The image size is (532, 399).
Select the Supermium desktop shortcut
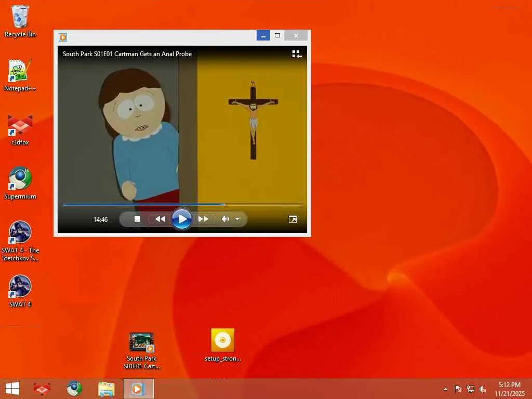[20, 183]
